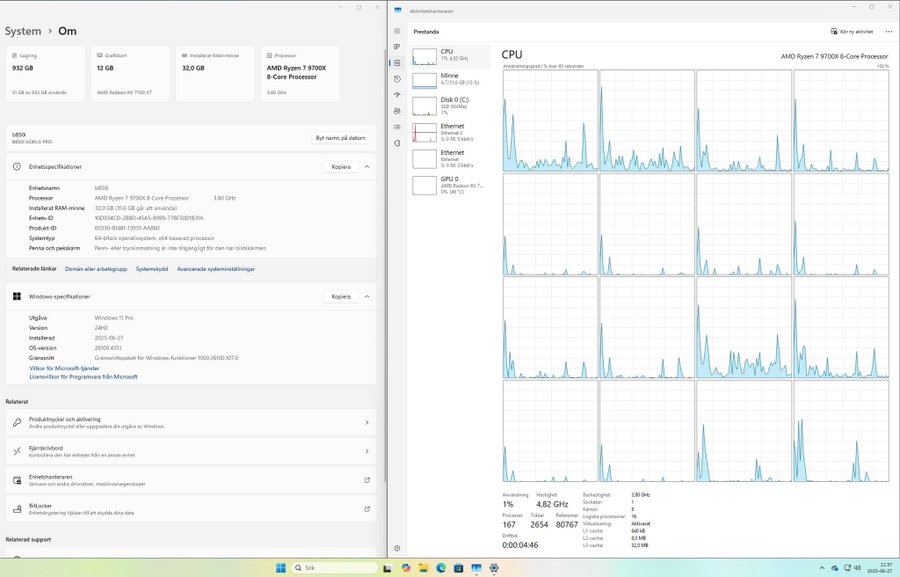Viewport: 900px width, 577px height.
Task: Click volume icon in system tray
Action: point(857,568)
